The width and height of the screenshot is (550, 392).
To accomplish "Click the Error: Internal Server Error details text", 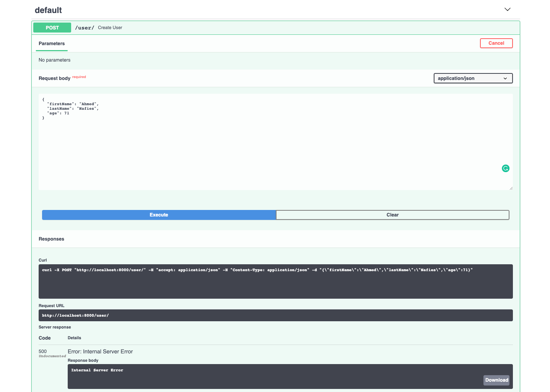I will (x=100, y=351).
